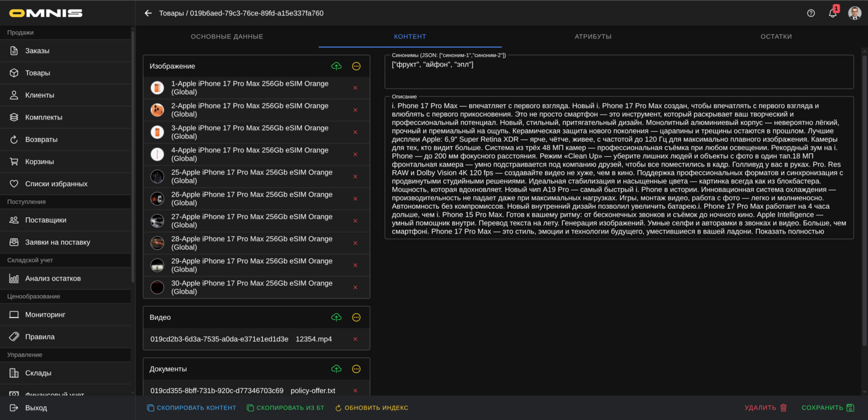
Task: Remove the 1-Apple iPhone 17 image
Action: (355, 88)
